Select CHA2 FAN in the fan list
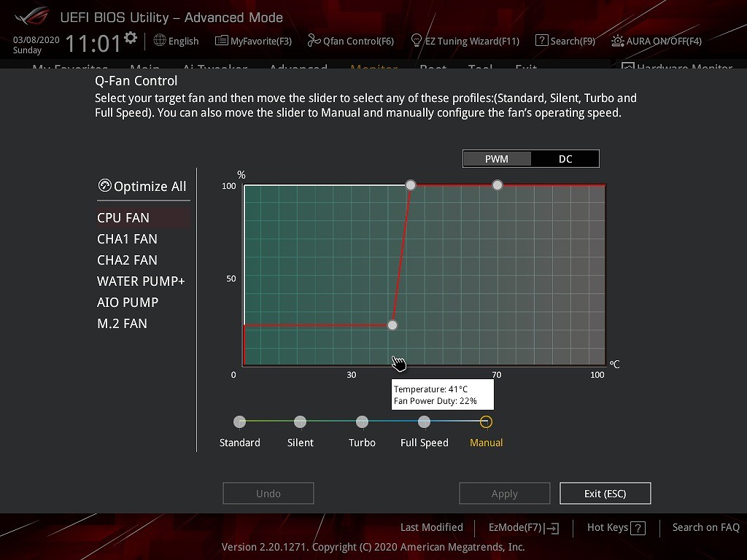This screenshot has height=560, width=747. pyautogui.click(x=127, y=260)
